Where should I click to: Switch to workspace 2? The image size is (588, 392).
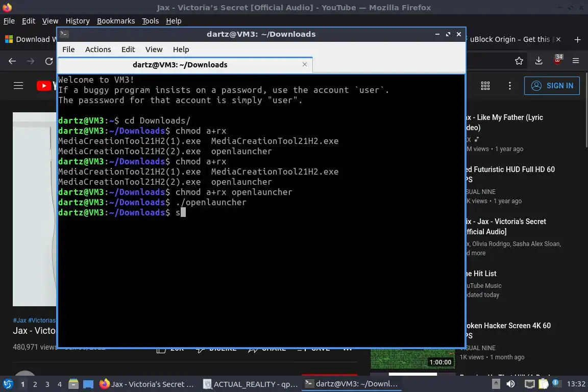click(35, 384)
